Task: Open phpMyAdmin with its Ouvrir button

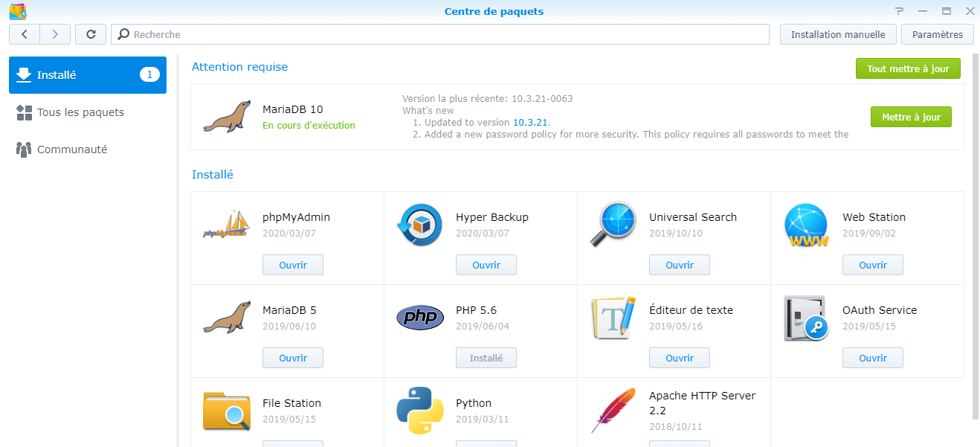Action: pos(293,265)
